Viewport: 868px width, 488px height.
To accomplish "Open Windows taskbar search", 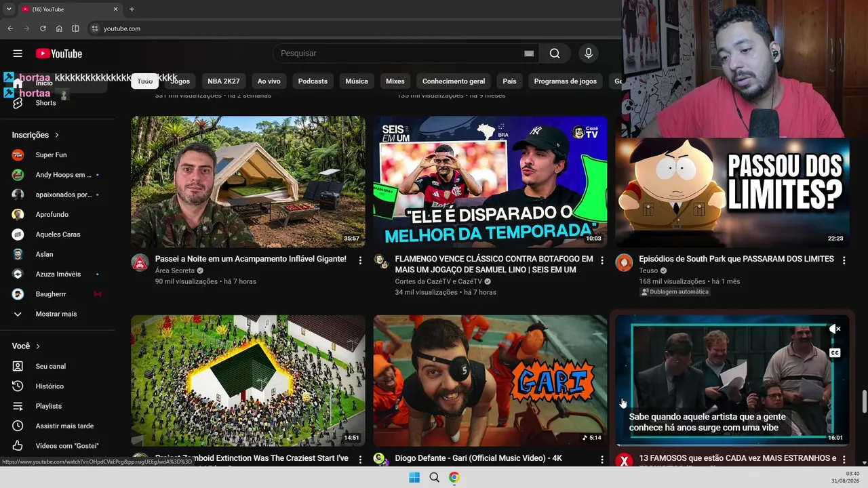I will click(x=434, y=477).
